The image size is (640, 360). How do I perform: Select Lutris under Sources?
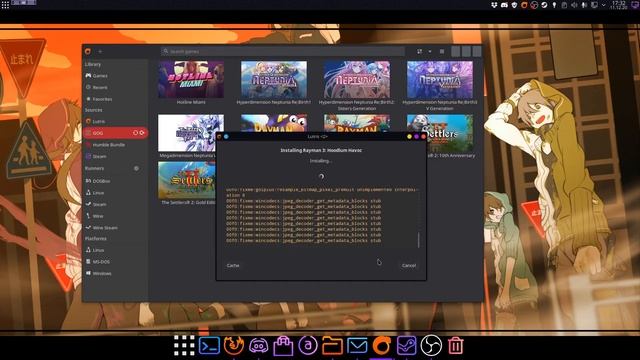115,121
